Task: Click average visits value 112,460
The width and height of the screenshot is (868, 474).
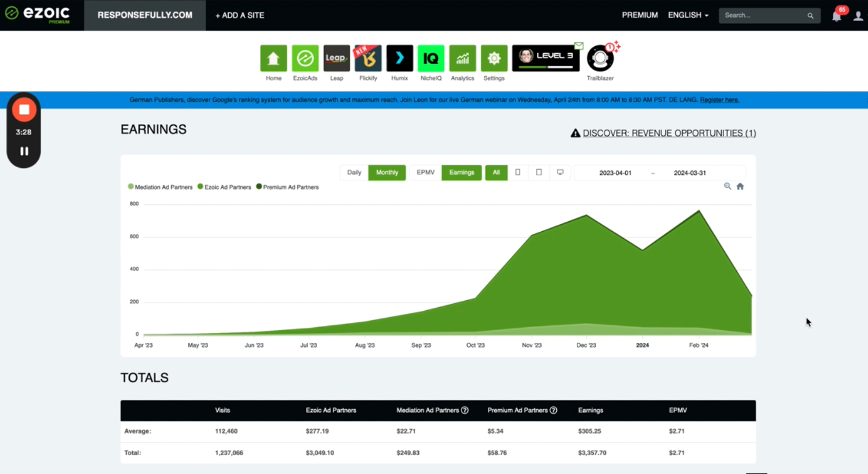Action: click(226, 431)
